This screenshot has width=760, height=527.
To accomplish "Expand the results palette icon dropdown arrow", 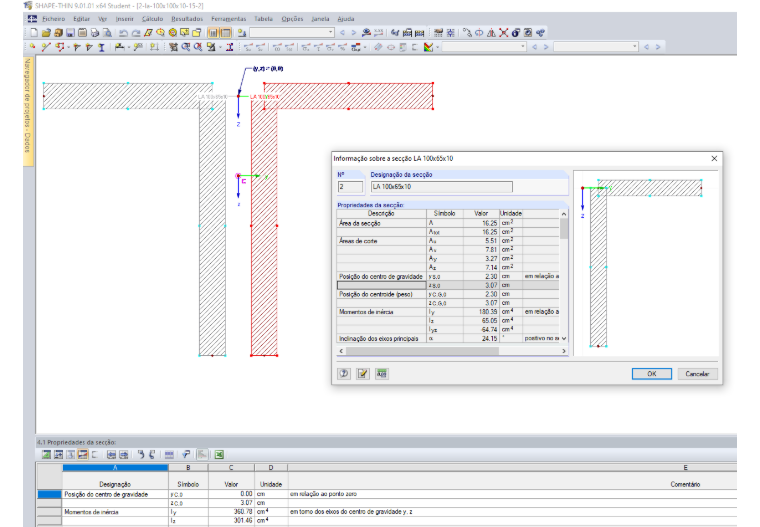I will (437, 47).
